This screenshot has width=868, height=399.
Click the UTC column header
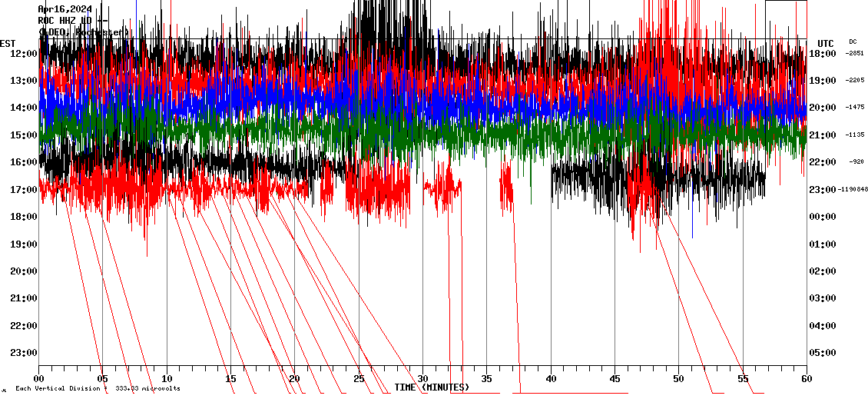[825, 43]
